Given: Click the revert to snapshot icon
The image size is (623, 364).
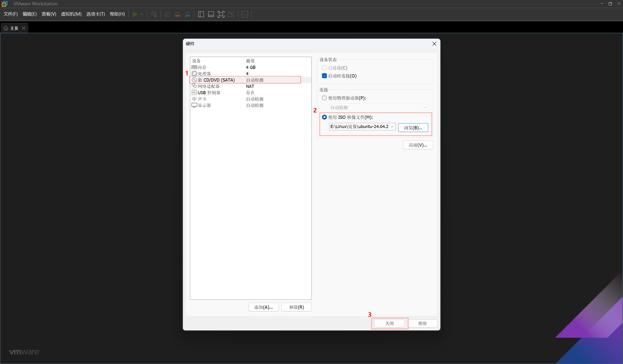Looking at the screenshot, I should pos(177,14).
